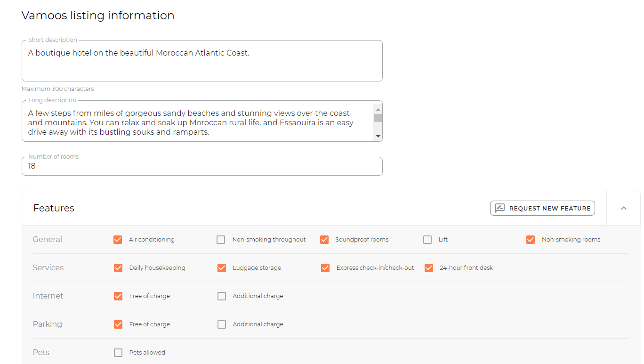Toggle 24-hour front desk checkbox

[429, 268]
